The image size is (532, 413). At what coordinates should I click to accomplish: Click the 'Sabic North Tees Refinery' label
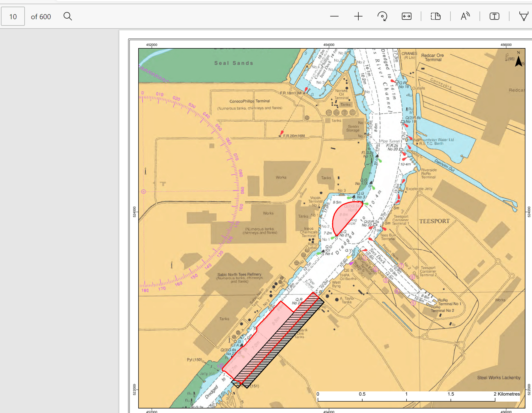click(239, 274)
